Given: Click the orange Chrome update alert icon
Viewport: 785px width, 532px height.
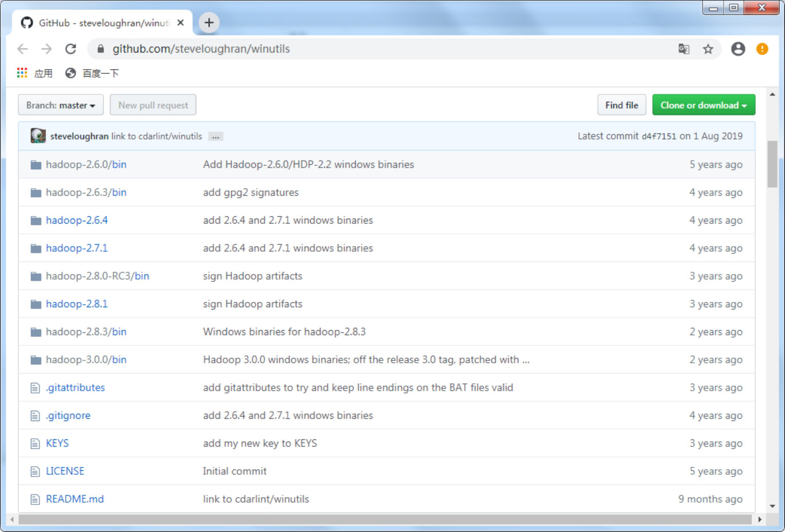Looking at the screenshot, I should click(x=762, y=49).
